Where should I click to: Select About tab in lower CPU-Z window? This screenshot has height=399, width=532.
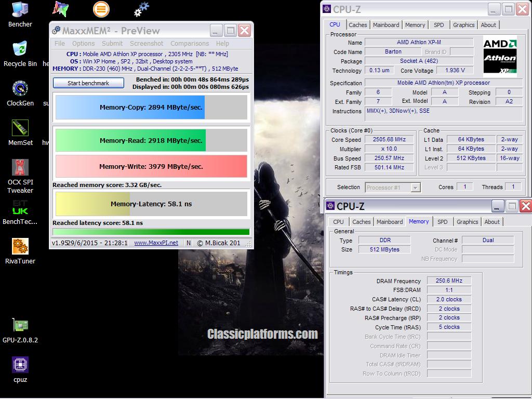[492, 221]
